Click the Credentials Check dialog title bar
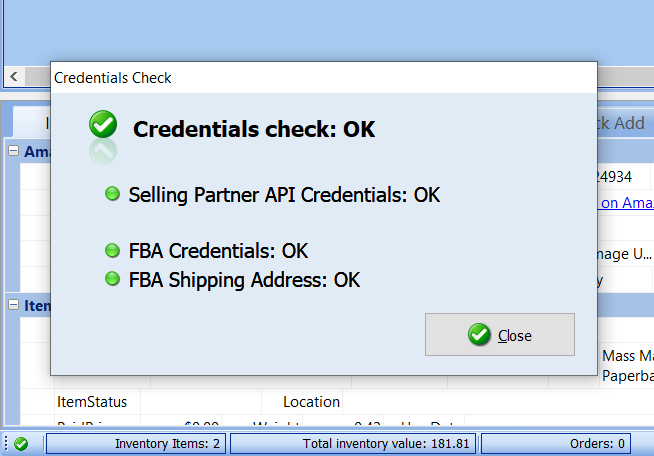654x456 pixels. point(324,78)
